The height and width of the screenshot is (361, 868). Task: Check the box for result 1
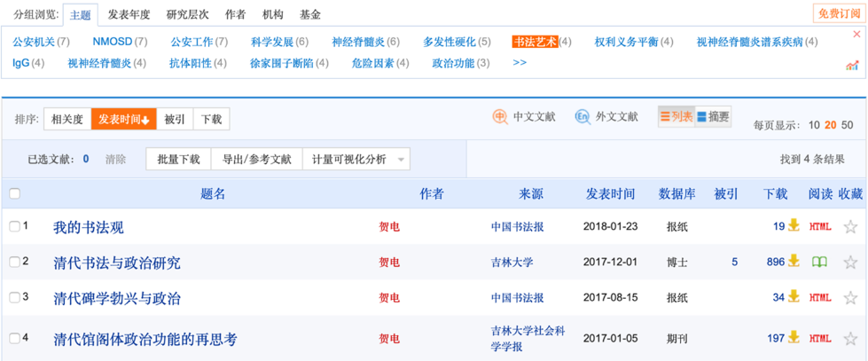click(x=14, y=226)
